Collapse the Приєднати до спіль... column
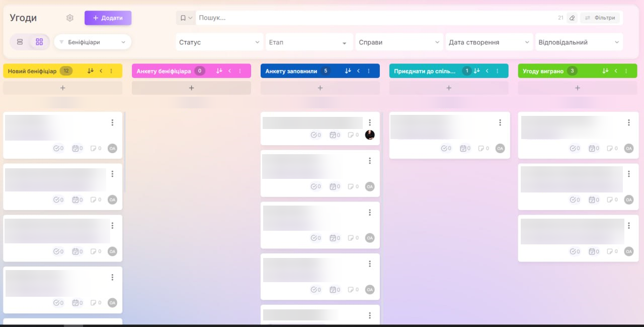The height and width of the screenshot is (327, 644). tap(488, 71)
